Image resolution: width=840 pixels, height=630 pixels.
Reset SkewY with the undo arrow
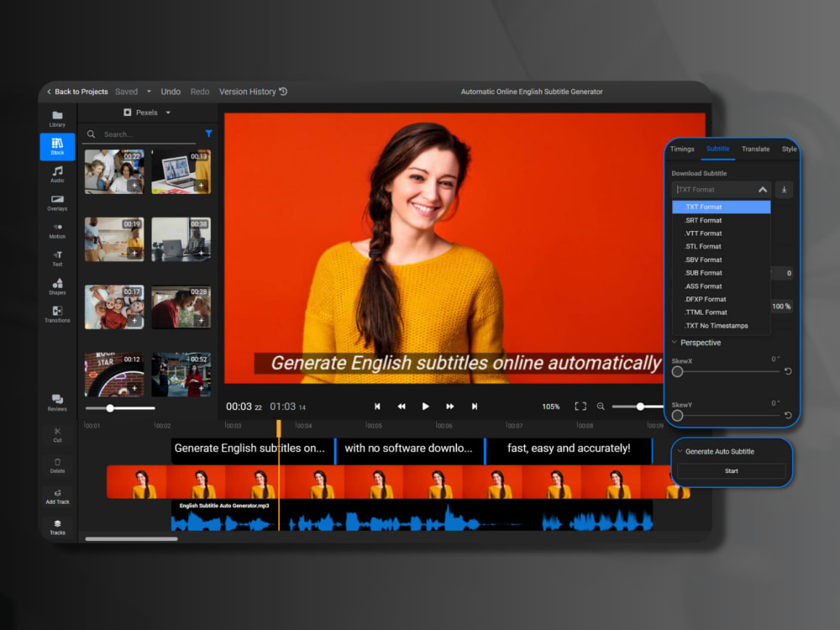click(788, 415)
